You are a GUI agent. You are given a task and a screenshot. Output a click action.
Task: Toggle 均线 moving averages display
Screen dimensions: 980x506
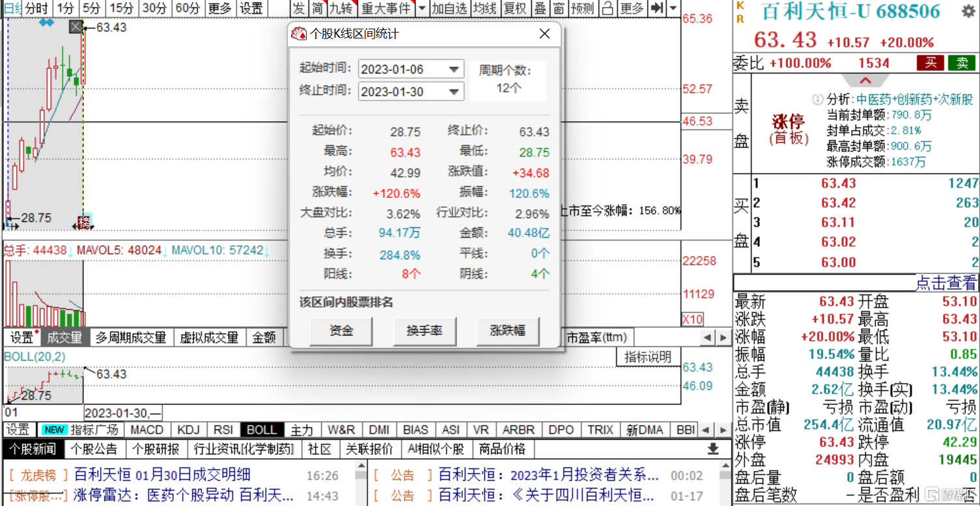click(x=484, y=8)
